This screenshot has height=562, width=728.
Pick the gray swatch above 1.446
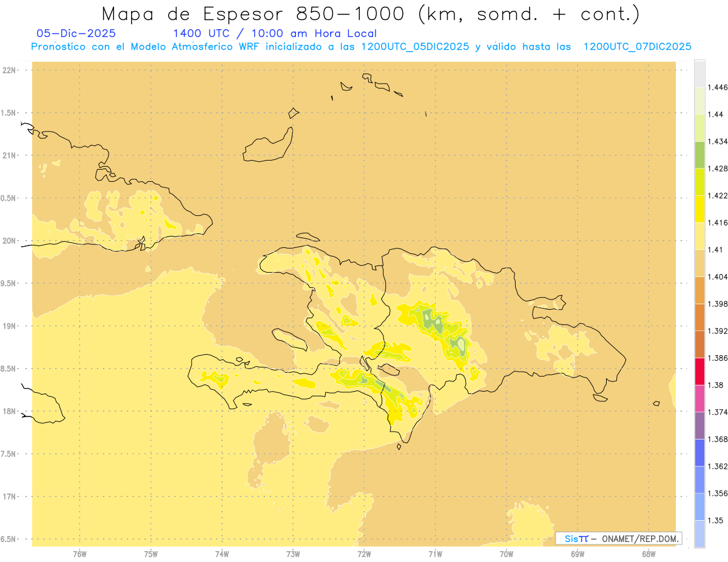[x=699, y=73]
